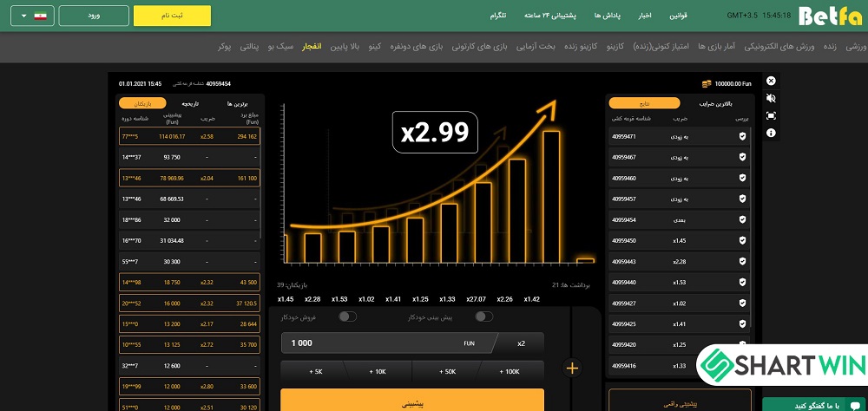Image resolution: width=868 pixels, height=411 pixels.
Task: Add +100K to the bet
Action: tap(510, 372)
